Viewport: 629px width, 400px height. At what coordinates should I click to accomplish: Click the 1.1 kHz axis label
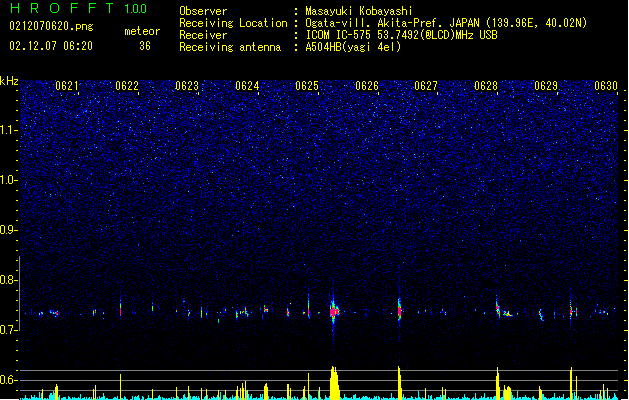[x=9, y=130]
